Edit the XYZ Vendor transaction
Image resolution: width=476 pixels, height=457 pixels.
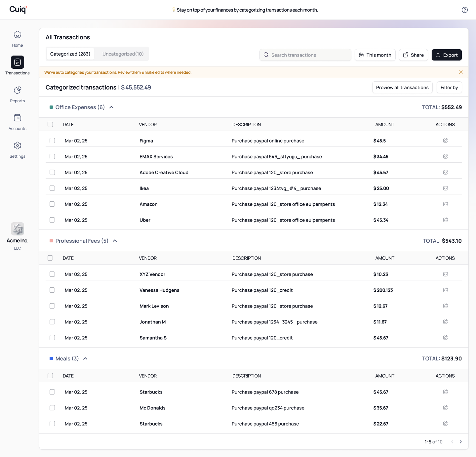click(446, 274)
